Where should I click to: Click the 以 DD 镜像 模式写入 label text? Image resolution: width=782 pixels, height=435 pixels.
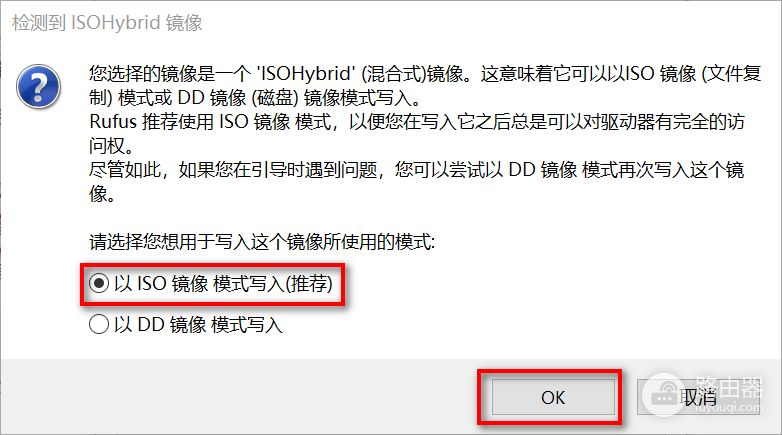(198, 324)
